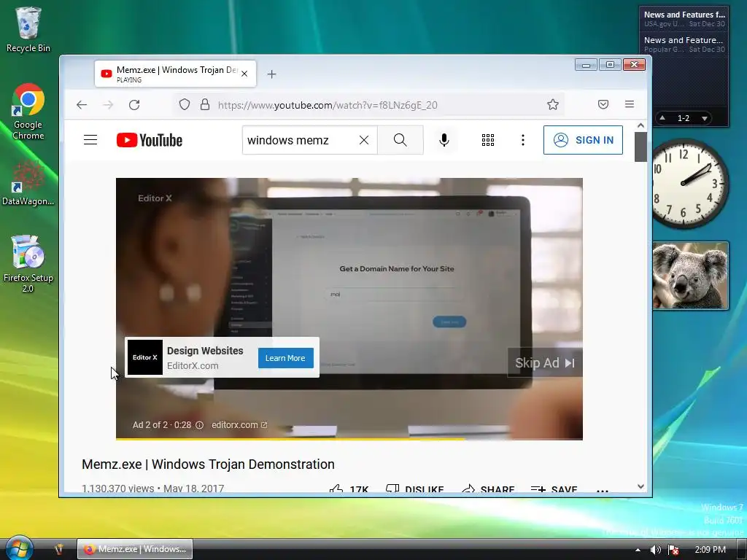Open the tracking protection shield icon

[185, 105]
